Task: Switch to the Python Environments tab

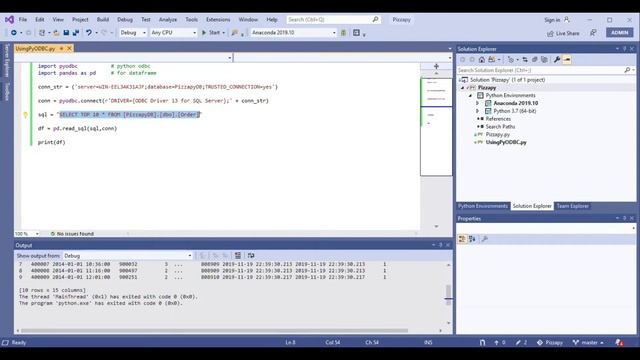Action: pyautogui.click(x=482, y=206)
